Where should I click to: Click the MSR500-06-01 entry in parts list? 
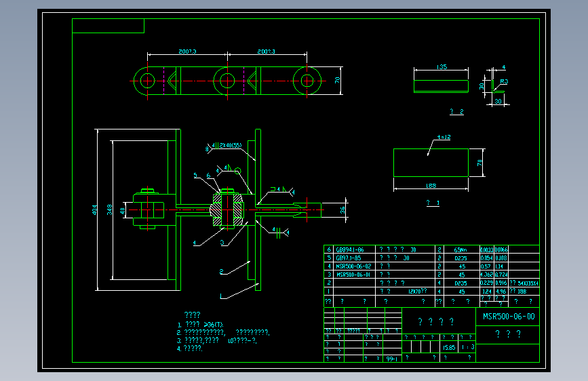pyautogui.click(x=353, y=275)
